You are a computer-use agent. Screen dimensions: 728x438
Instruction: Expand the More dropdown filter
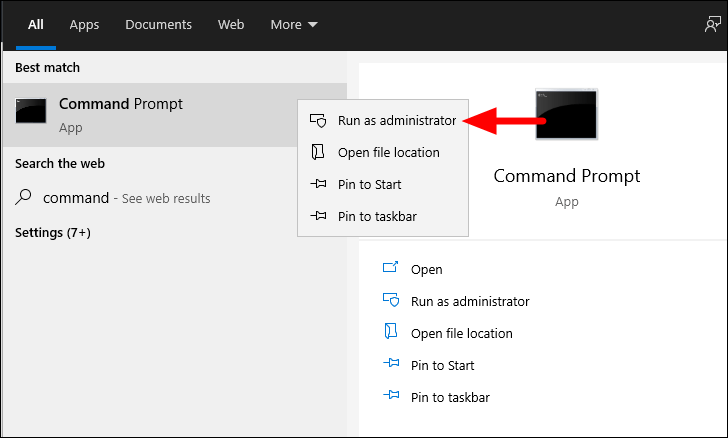click(x=294, y=25)
